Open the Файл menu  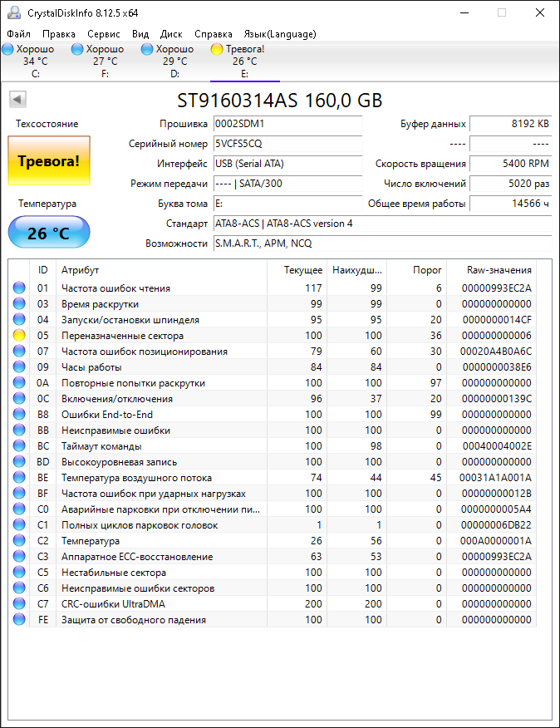pos(18,34)
